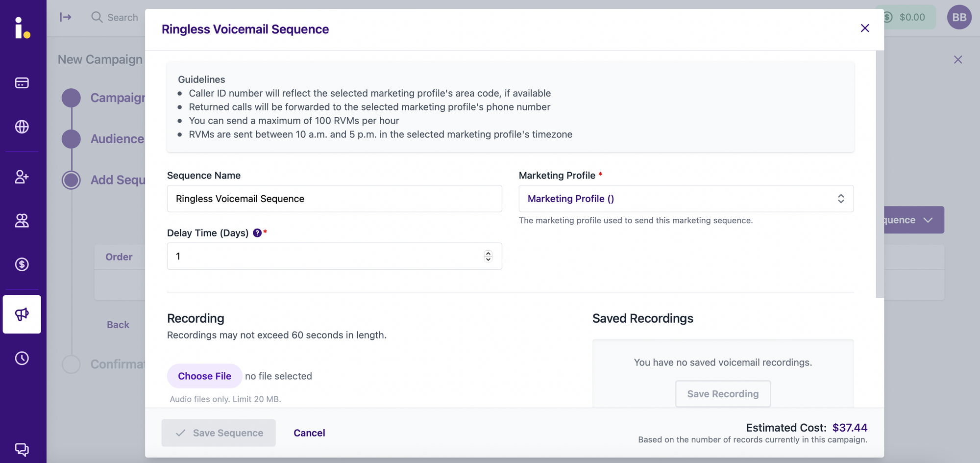Click the Sequence Name text field
The image size is (980, 463).
coord(334,199)
